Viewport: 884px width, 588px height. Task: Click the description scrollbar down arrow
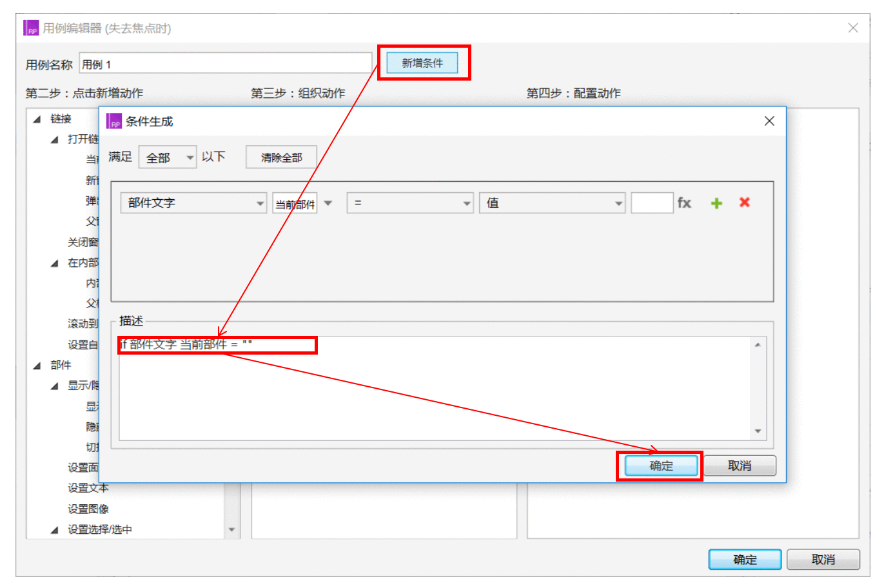pyautogui.click(x=758, y=431)
